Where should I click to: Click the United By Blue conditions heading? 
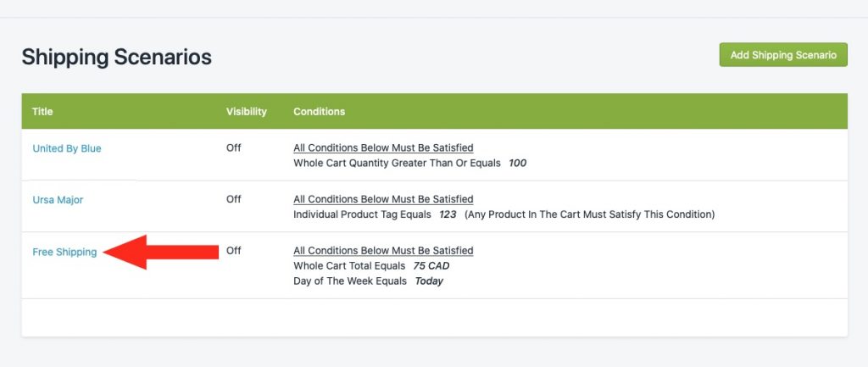(x=384, y=147)
